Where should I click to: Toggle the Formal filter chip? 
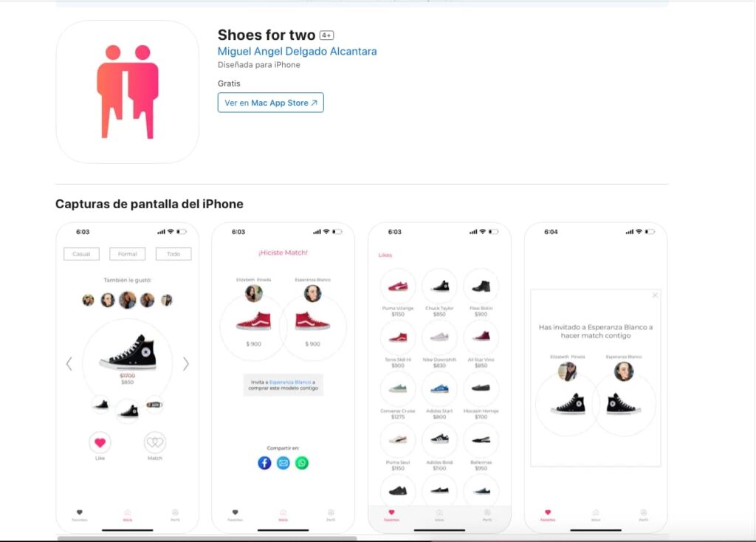pyautogui.click(x=127, y=253)
